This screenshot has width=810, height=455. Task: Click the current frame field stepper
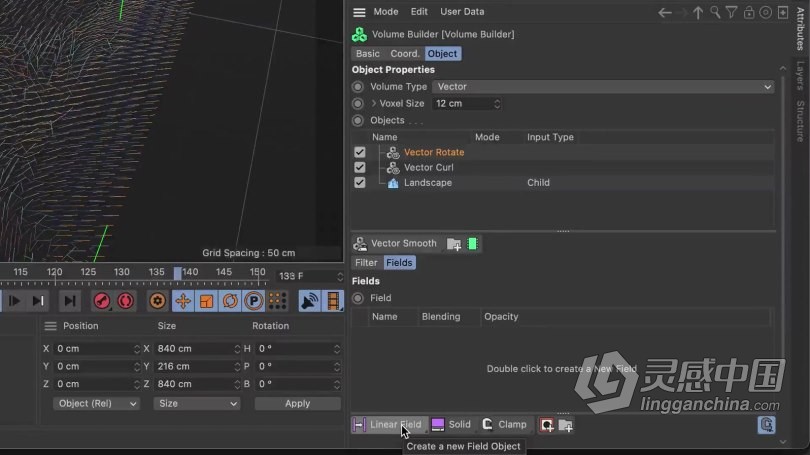[x=339, y=276]
